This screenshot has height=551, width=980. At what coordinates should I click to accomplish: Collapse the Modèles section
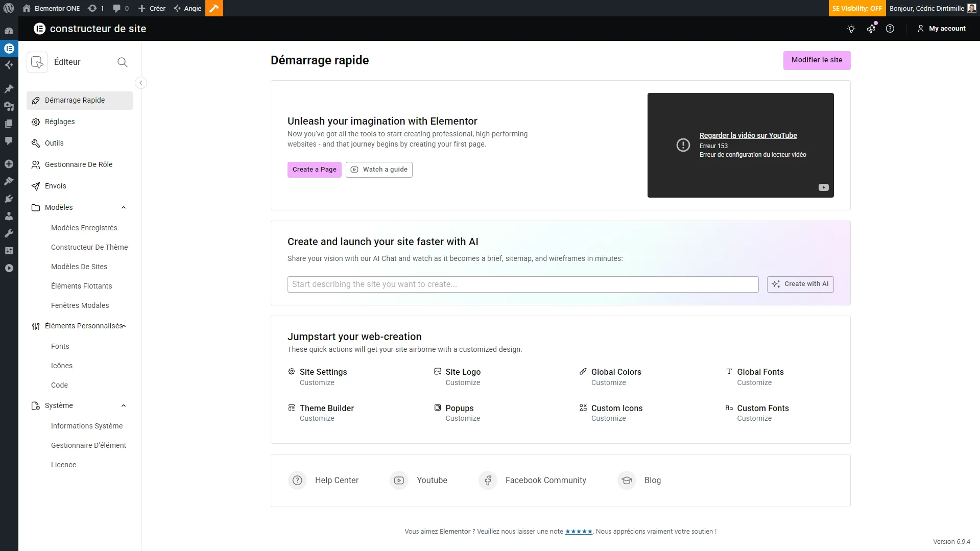point(124,207)
